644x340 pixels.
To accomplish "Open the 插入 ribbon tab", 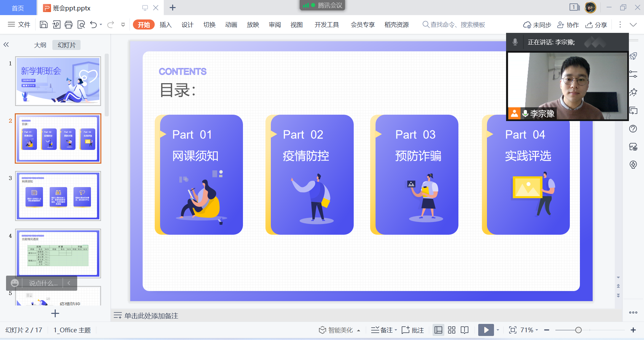I will pos(165,24).
